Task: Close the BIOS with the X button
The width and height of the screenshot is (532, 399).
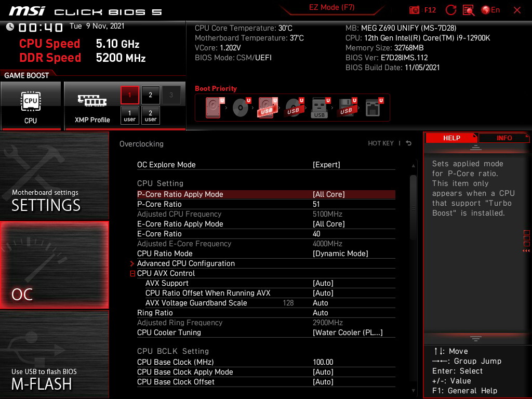Action: [x=517, y=10]
